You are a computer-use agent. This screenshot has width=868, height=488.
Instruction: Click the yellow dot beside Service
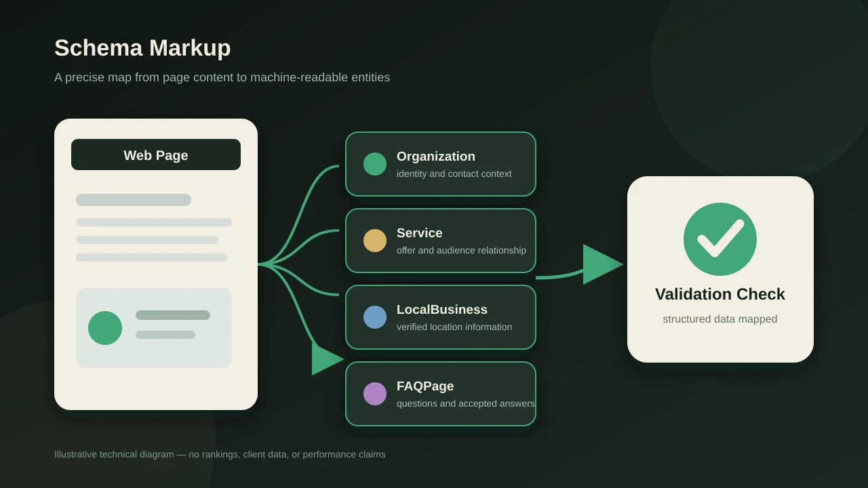375,241
